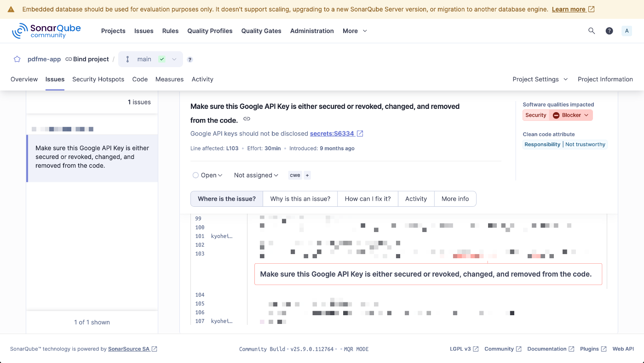
Task: Click Responsibility | Not trustworthy attribute
Action: pos(565,144)
